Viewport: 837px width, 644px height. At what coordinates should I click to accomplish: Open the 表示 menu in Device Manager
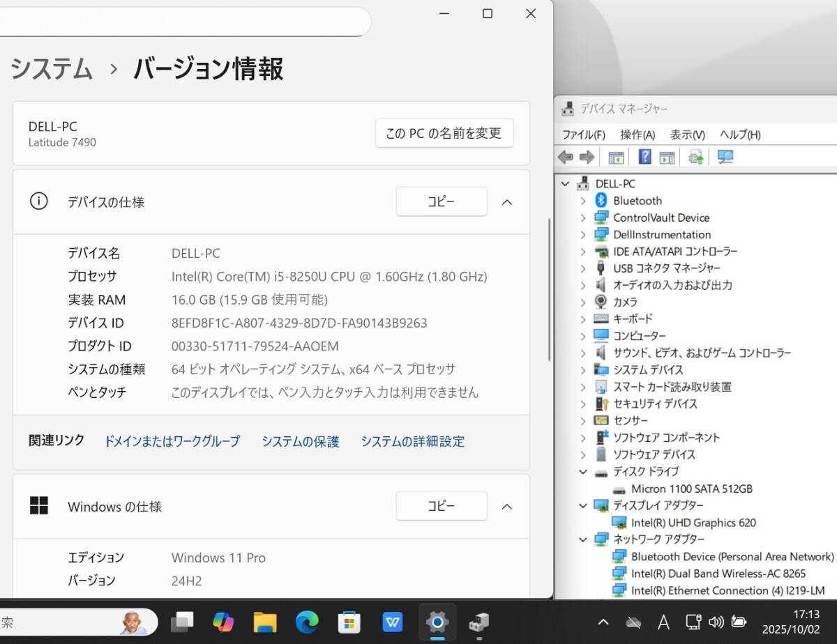(x=686, y=135)
